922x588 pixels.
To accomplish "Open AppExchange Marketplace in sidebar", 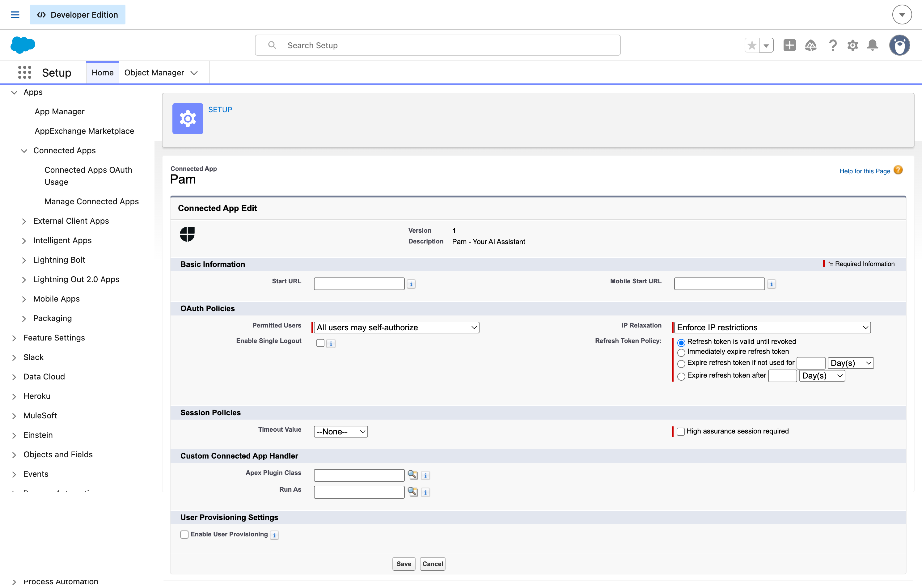I will 84,131.
